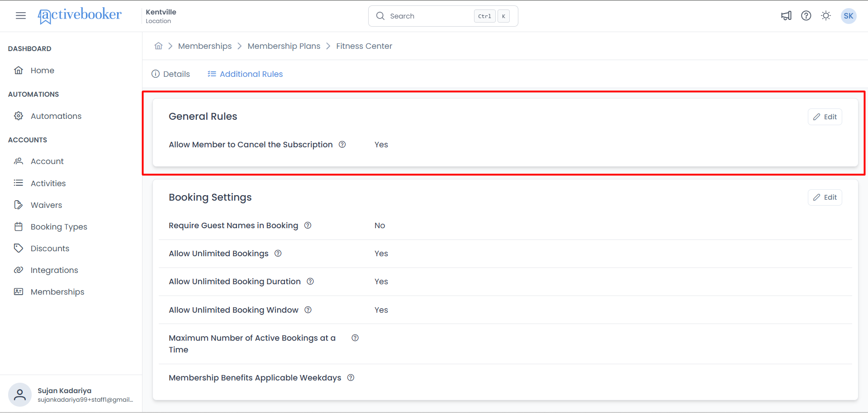868x413 pixels.
Task: Click the 'Yes' value for Allow Unlimited Bookings
Action: tap(381, 253)
